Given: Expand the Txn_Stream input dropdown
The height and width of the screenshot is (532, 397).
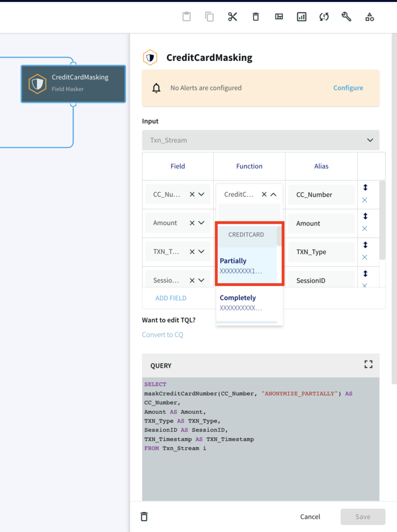Looking at the screenshot, I should pos(370,140).
